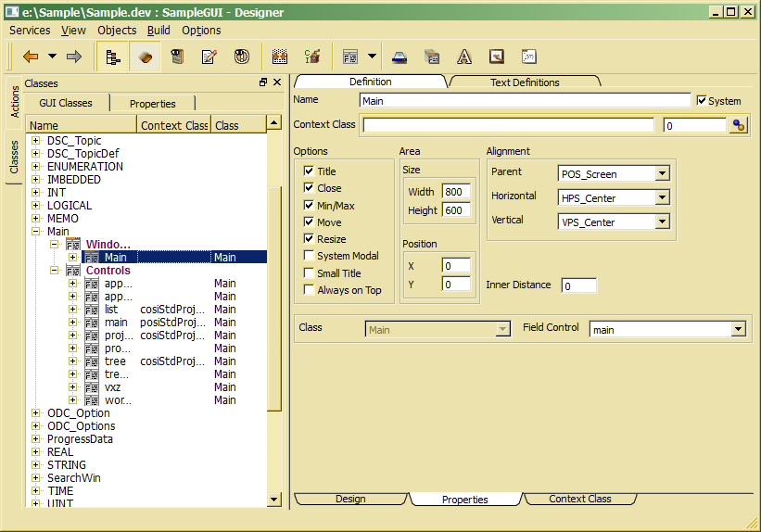
Task: Click the Width input field
Action: point(454,192)
